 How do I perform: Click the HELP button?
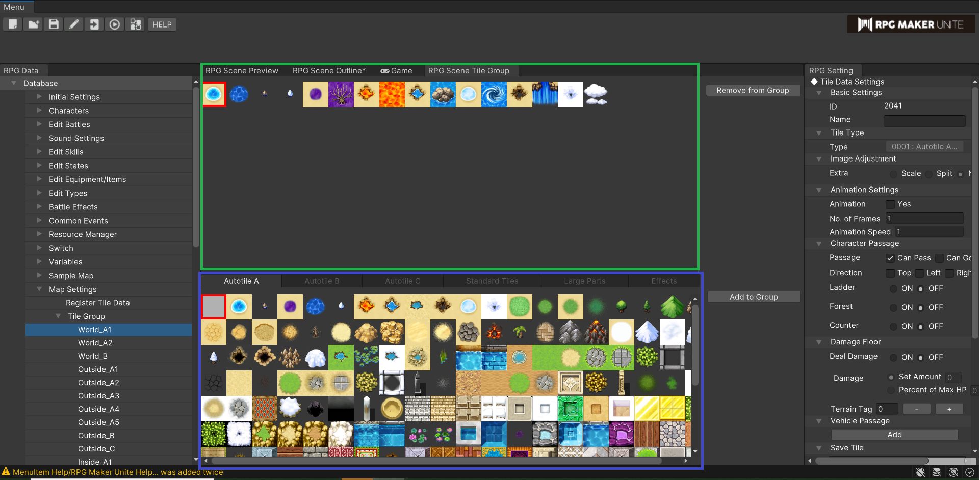click(162, 24)
